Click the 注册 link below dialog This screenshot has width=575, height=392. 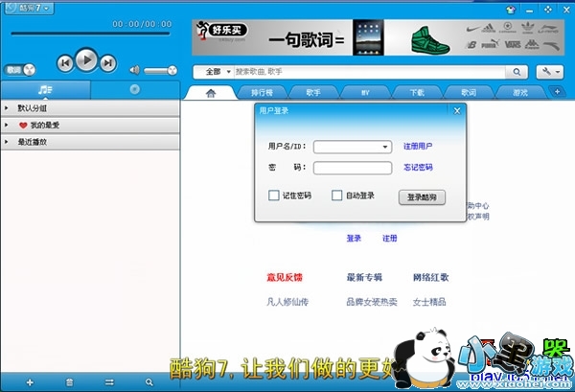[389, 239]
